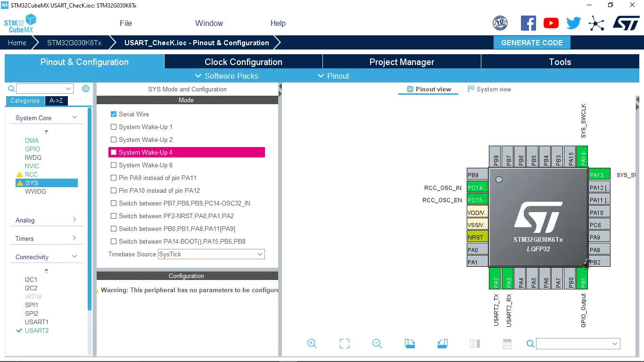Click the ST company logo
This screenshot has width=644, height=362.
click(626, 23)
